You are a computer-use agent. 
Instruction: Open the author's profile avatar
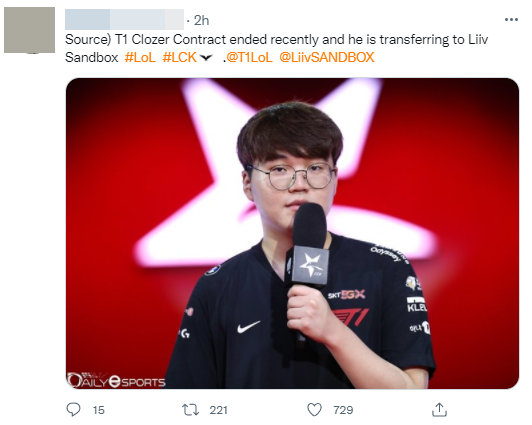click(30, 30)
